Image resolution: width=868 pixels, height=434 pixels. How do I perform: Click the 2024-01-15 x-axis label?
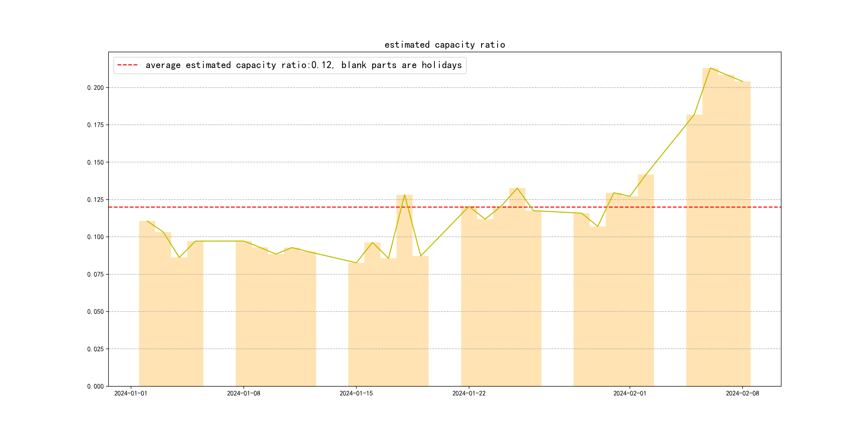pyautogui.click(x=356, y=393)
